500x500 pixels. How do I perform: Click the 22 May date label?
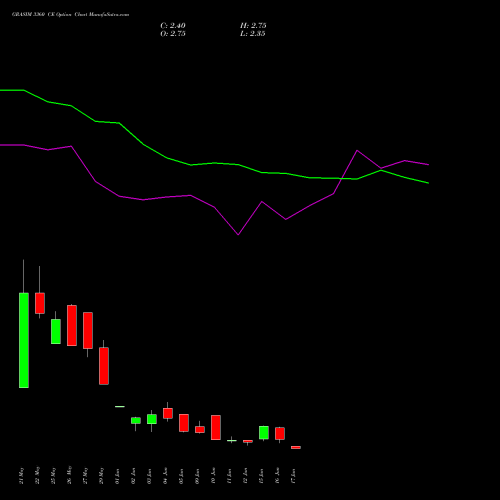click(37, 475)
